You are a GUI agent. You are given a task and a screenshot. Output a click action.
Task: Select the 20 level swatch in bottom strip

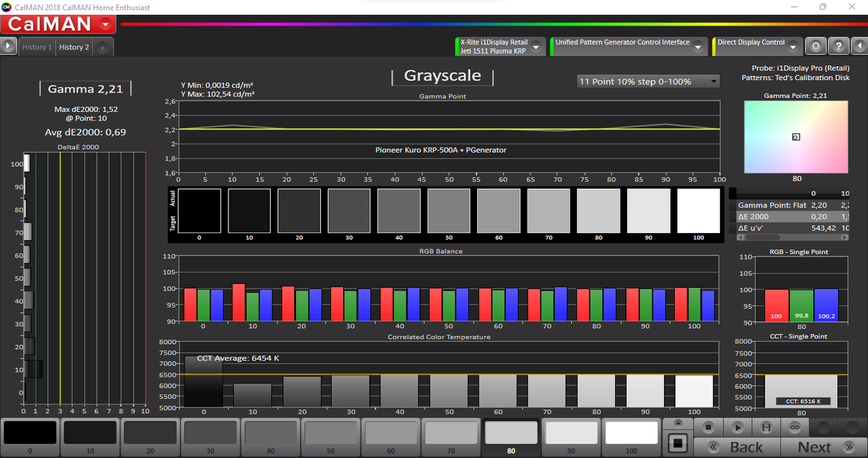coord(150,438)
